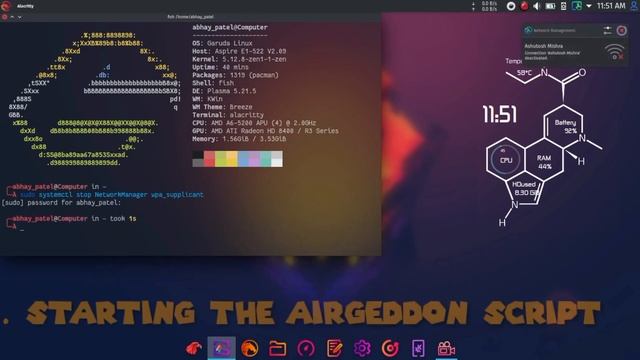The width and height of the screenshot is (640, 360).
Task: Click the Battery 92% widget
Action: pos(566,127)
